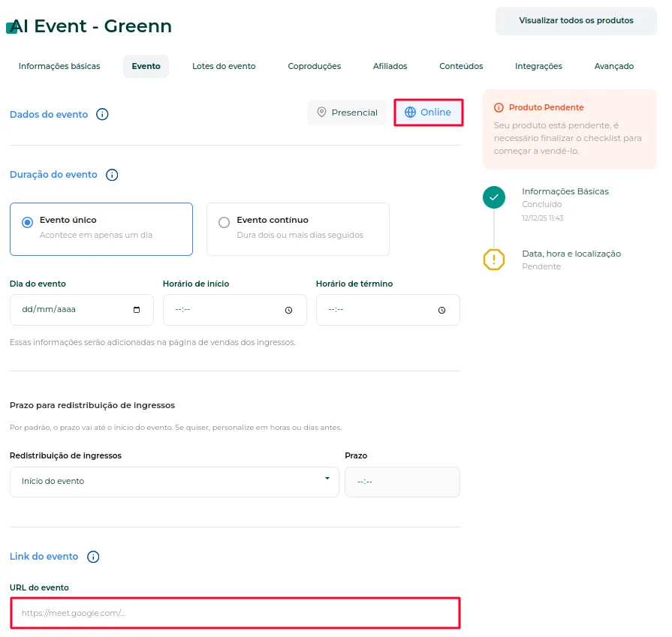Click clock icon in Horário de início

pyautogui.click(x=289, y=310)
